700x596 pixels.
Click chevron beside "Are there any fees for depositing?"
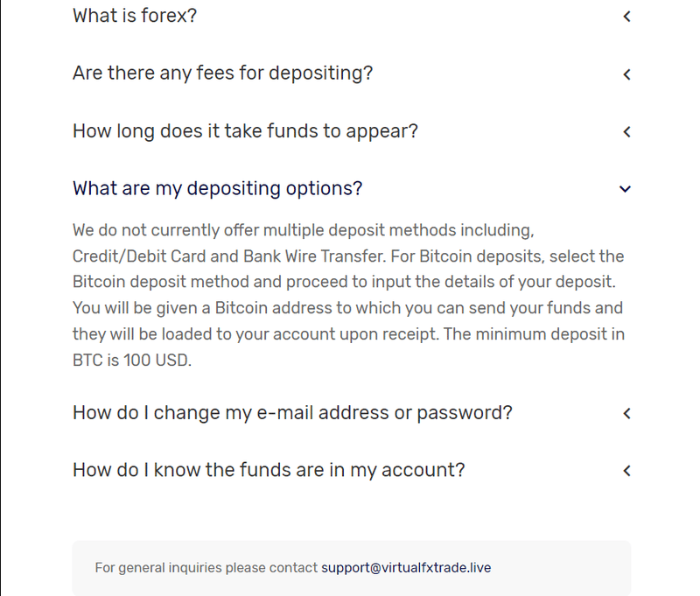pos(626,74)
